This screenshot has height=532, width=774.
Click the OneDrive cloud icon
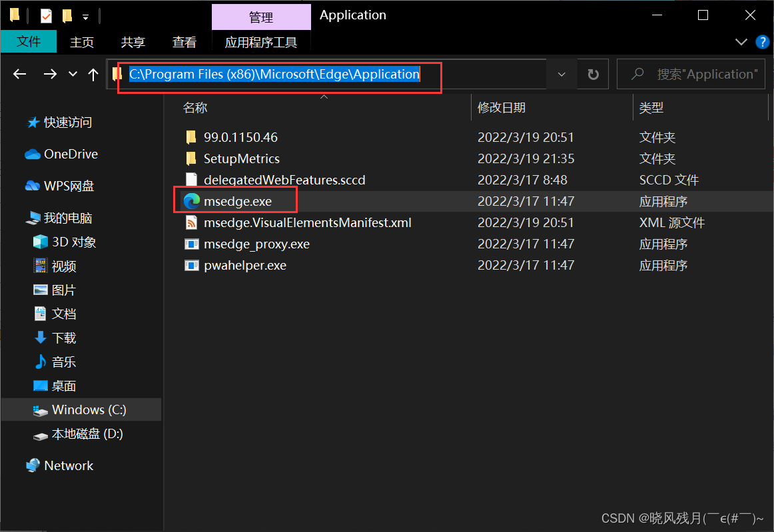click(x=33, y=154)
